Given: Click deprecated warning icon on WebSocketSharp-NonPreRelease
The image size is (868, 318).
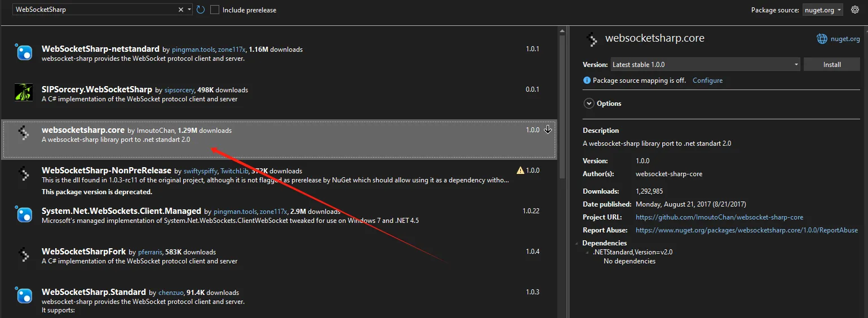Looking at the screenshot, I should click(520, 171).
